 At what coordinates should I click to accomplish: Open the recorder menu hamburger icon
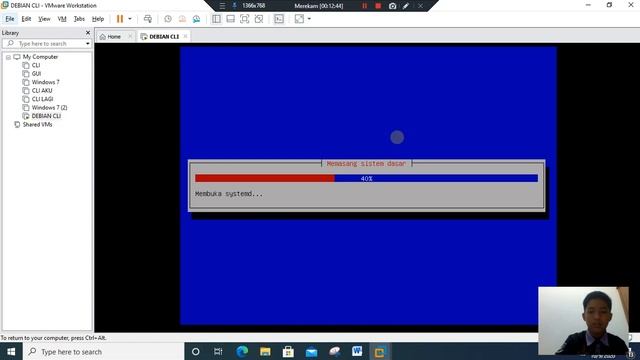point(222,6)
